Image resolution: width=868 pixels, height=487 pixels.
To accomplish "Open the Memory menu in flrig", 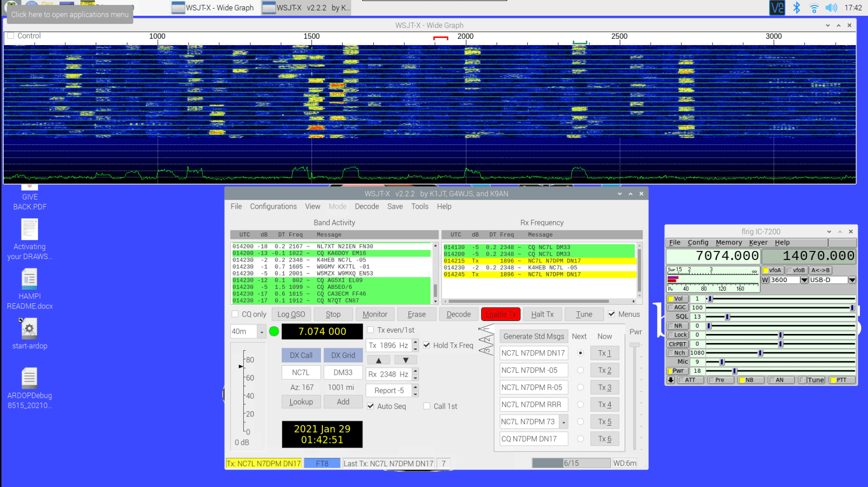I will (x=728, y=242).
